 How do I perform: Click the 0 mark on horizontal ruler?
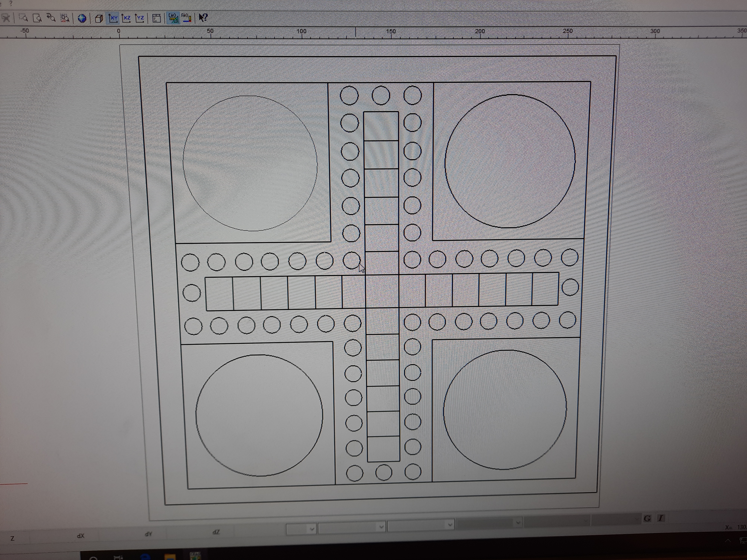119,31
